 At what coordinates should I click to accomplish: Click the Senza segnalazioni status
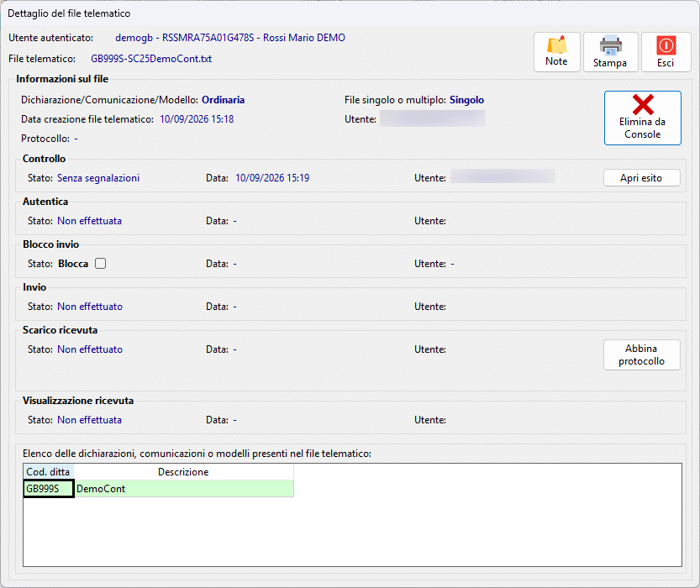[x=98, y=178]
